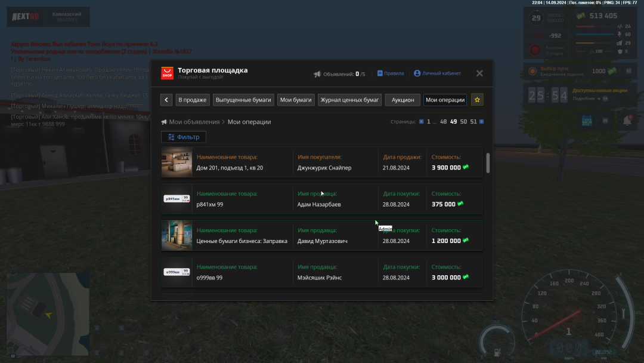The width and height of the screenshot is (644, 363).
Task: Click the star favorites button
Action: point(477,100)
